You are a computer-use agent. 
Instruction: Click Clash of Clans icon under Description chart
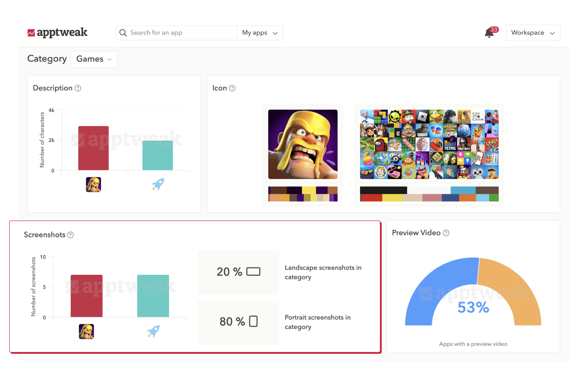tap(93, 185)
